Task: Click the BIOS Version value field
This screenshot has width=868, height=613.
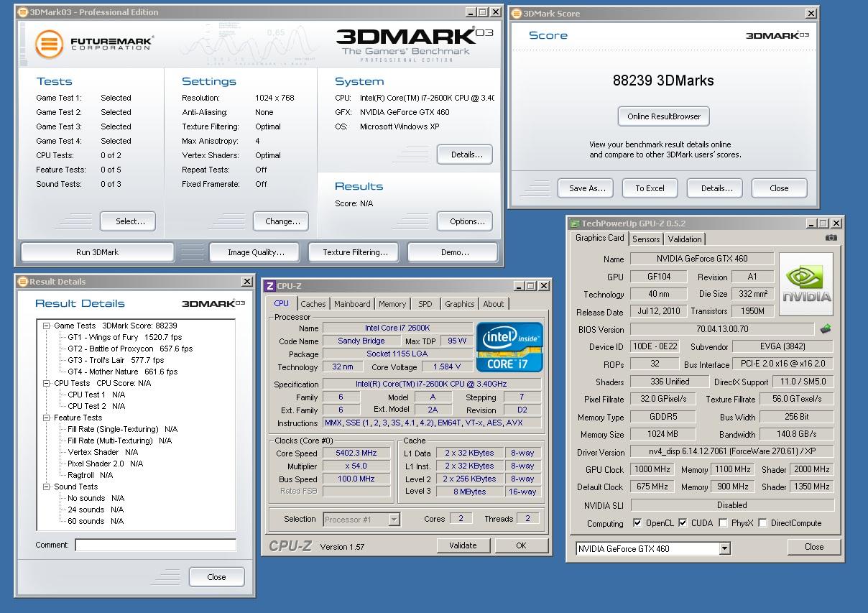Action: tap(722, 329)
